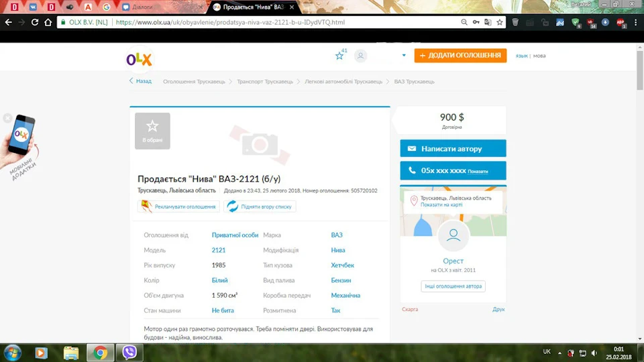Show the phone number via 'Показати'
644x362 pixels.
[478, 172]
